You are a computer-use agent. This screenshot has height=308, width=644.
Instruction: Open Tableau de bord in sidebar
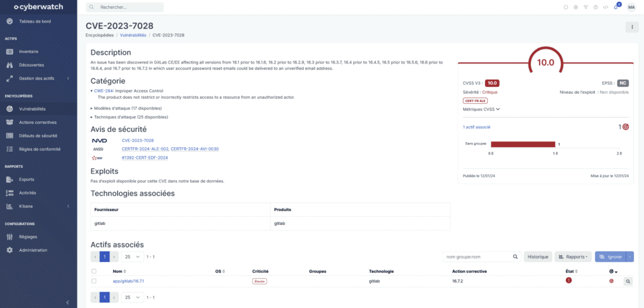(x=35, y=21)
